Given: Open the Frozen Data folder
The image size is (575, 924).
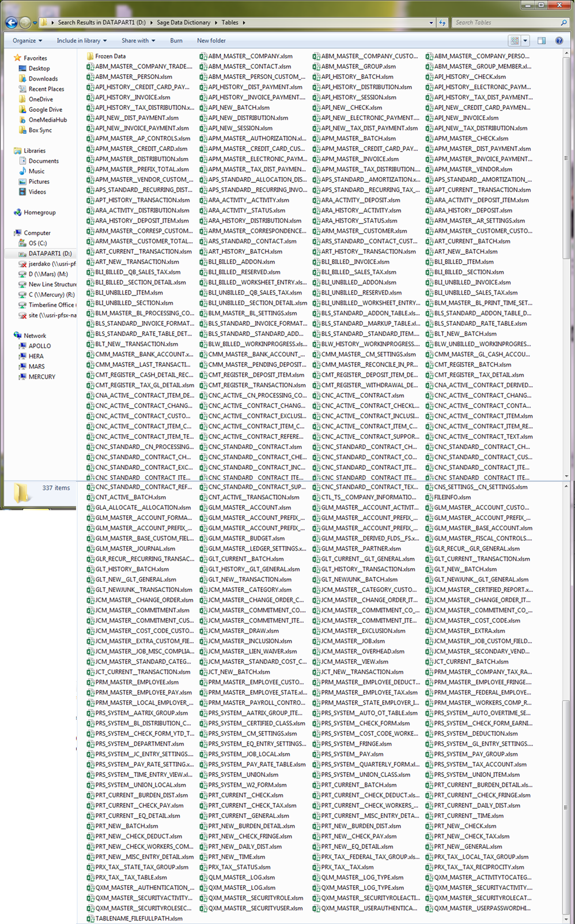Looking at the screenshot, I should [x=106, y=56].
